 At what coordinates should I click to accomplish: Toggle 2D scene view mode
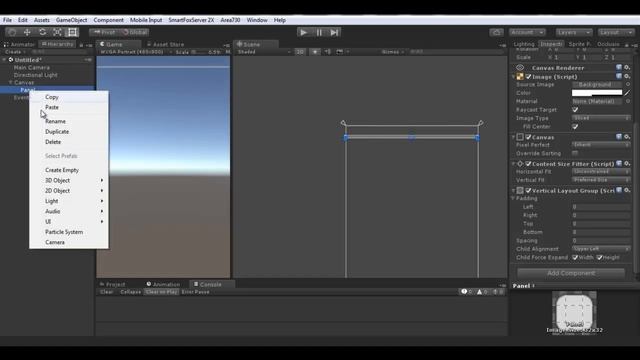point(300,52)
